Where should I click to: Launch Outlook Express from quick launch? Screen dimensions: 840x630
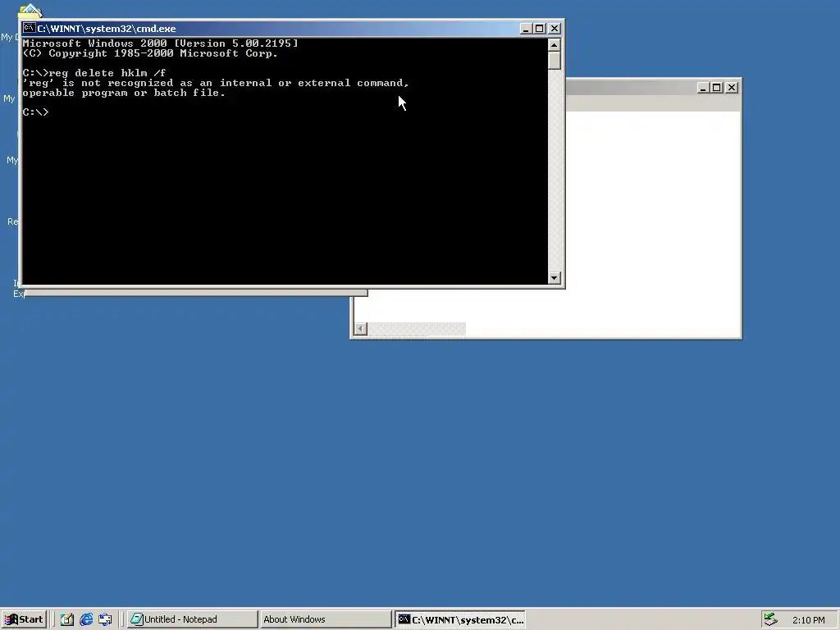105,619
